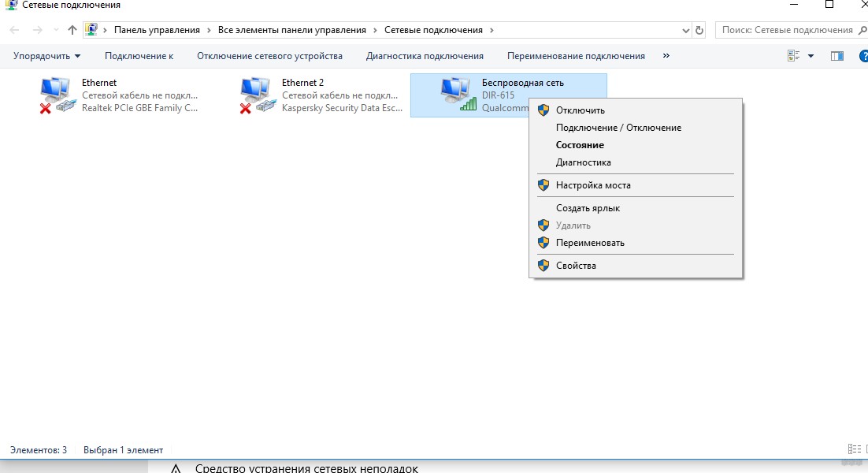Expand the chevron after Все элементы панели управления
Viewport: 868px width, 473px height.
[375, 30]
